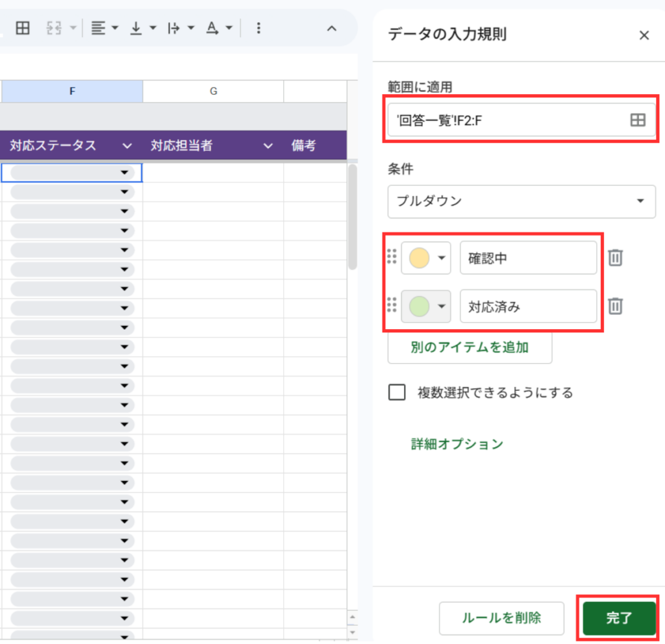This screenshot has width=665, height=644.
Task: Click the ルールを削除 button
Action: point(501,618)
